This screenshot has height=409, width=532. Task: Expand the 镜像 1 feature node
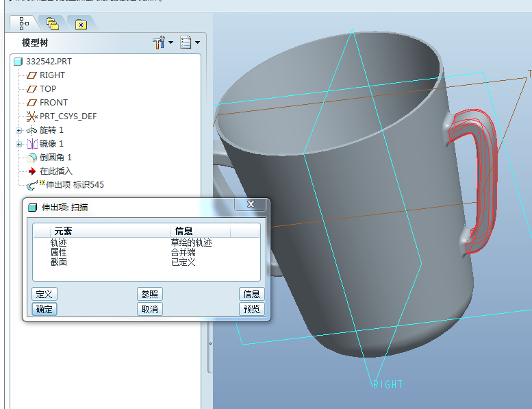19,144
